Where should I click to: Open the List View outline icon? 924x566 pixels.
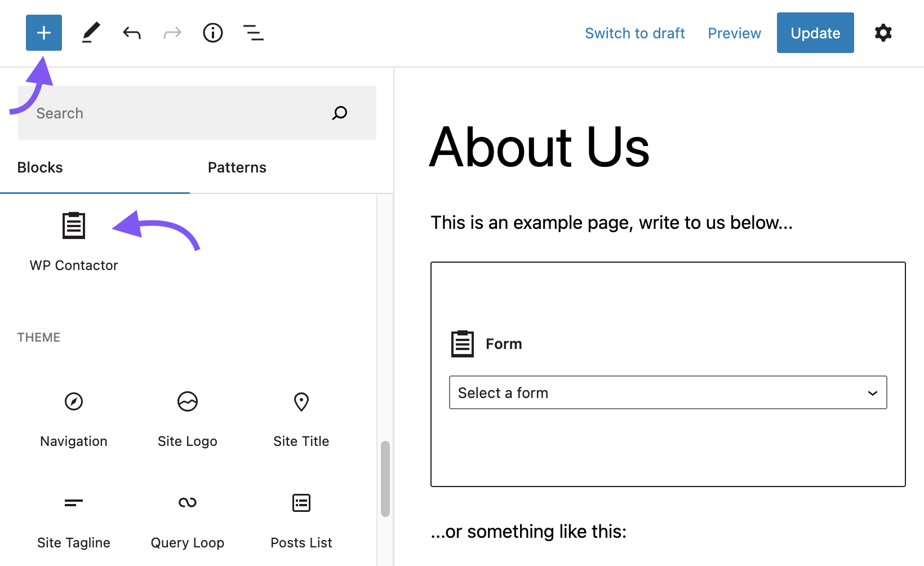[254, 33]
